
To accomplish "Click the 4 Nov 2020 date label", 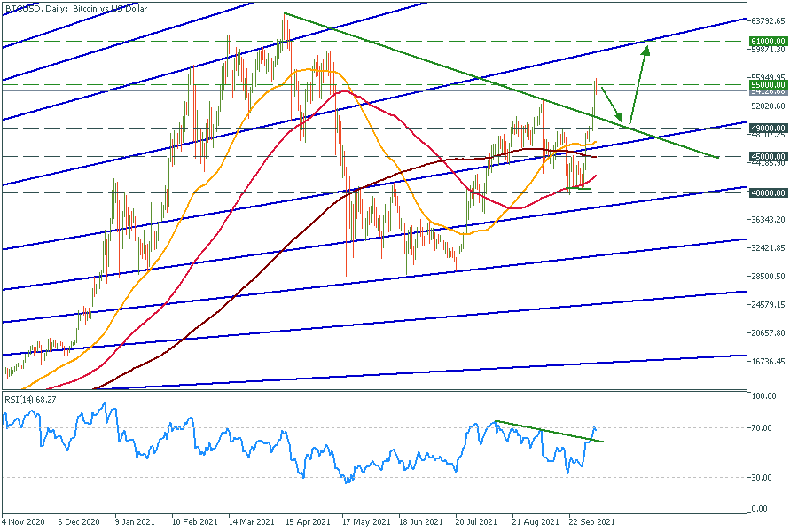I will tap(24, 523).
